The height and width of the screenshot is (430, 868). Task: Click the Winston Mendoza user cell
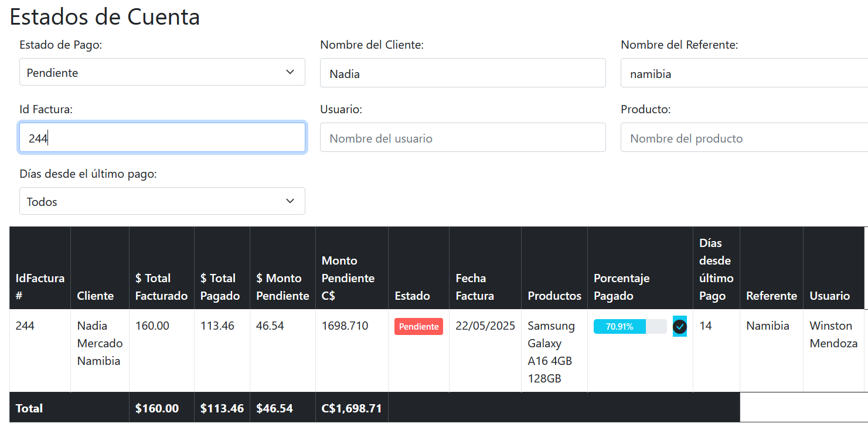pyautogui.click(x=832, y=334)
